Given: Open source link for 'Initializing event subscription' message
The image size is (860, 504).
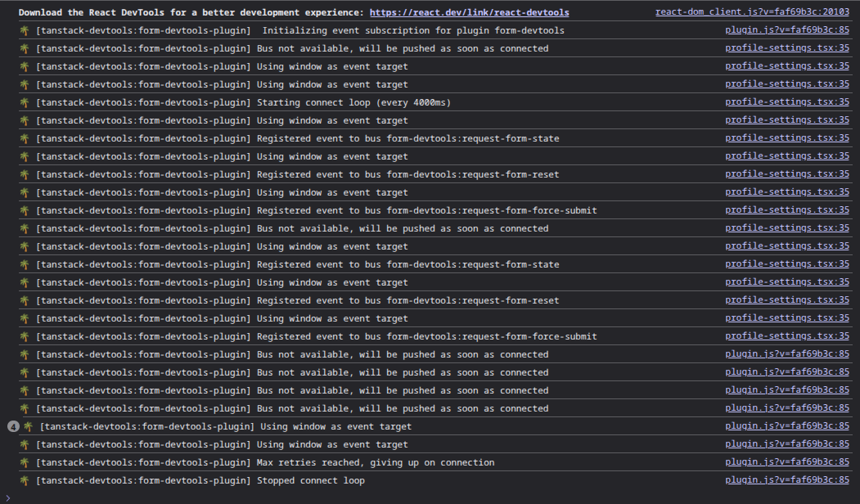Looking at the screenshot, I should coord(787,30).
